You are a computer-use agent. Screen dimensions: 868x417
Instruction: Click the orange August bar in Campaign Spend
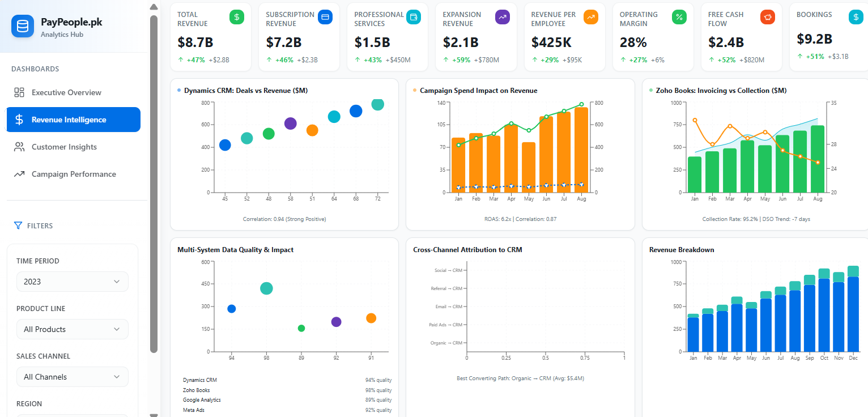(x=581, y=150)
